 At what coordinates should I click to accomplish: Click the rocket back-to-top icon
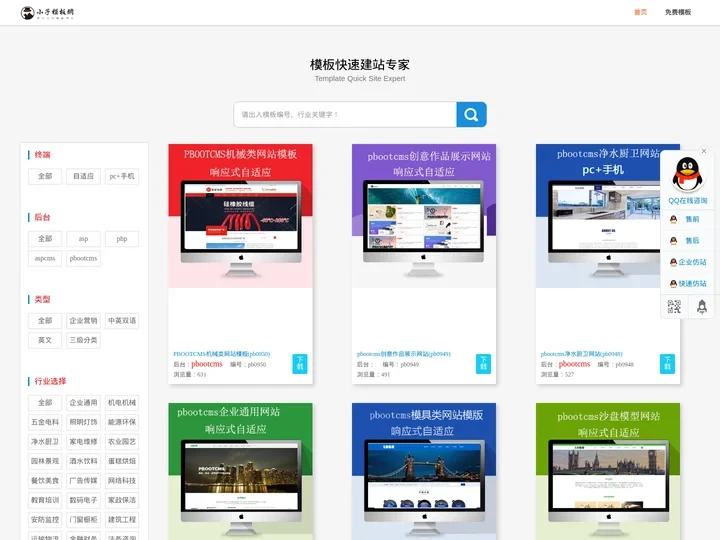(x=702, y=306)
